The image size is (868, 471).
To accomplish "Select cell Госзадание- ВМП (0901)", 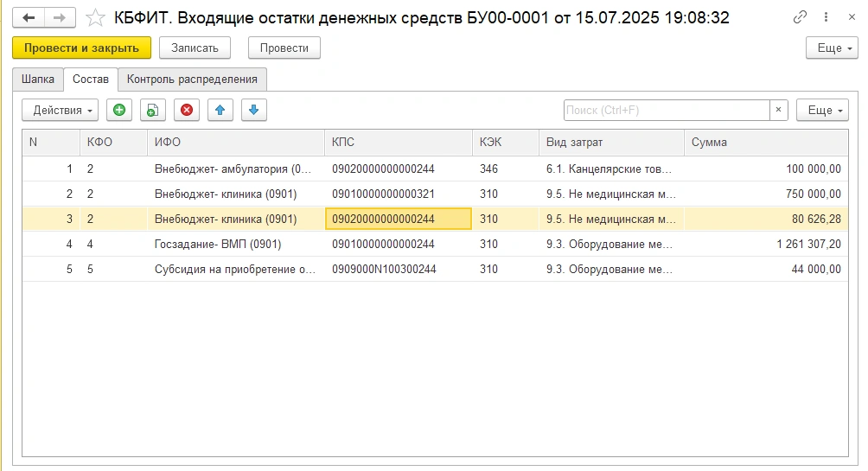I will pos(236,244).
